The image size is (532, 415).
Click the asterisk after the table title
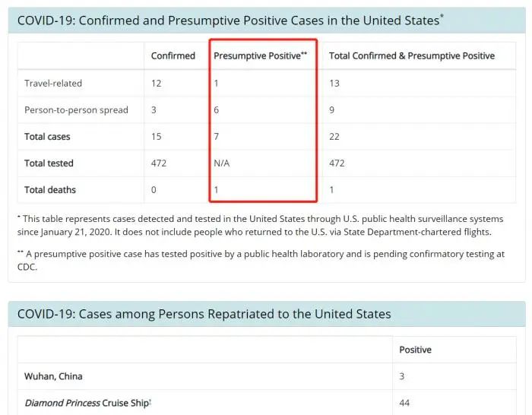(x=442, y=15)
